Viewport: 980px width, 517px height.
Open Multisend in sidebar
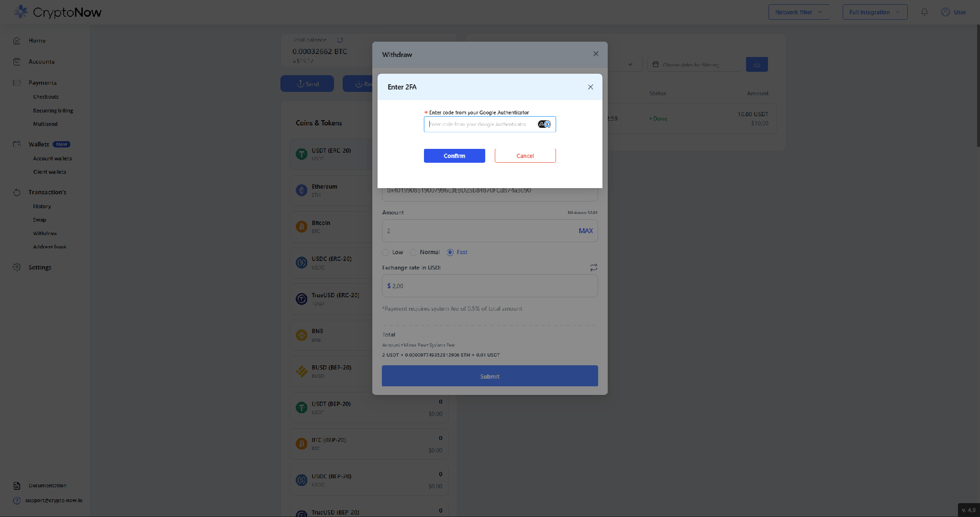point(45,124)
